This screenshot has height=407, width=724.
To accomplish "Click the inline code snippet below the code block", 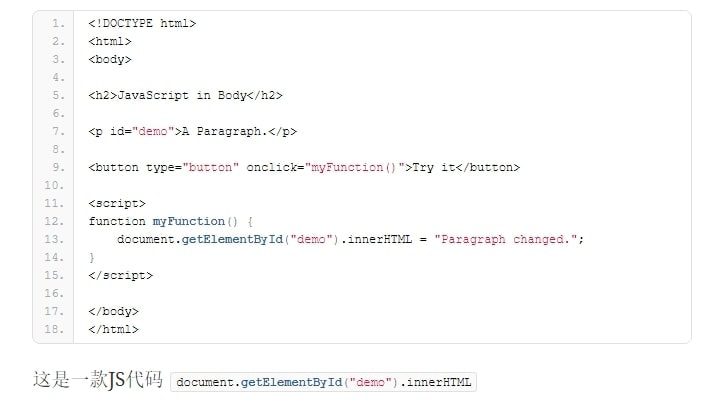I will tap(324, 382).
